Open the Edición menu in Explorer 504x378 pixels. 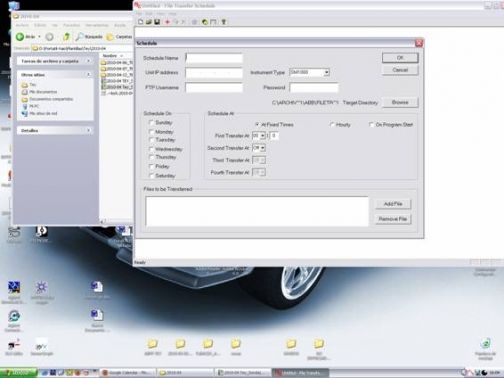[x=40, y=25]
